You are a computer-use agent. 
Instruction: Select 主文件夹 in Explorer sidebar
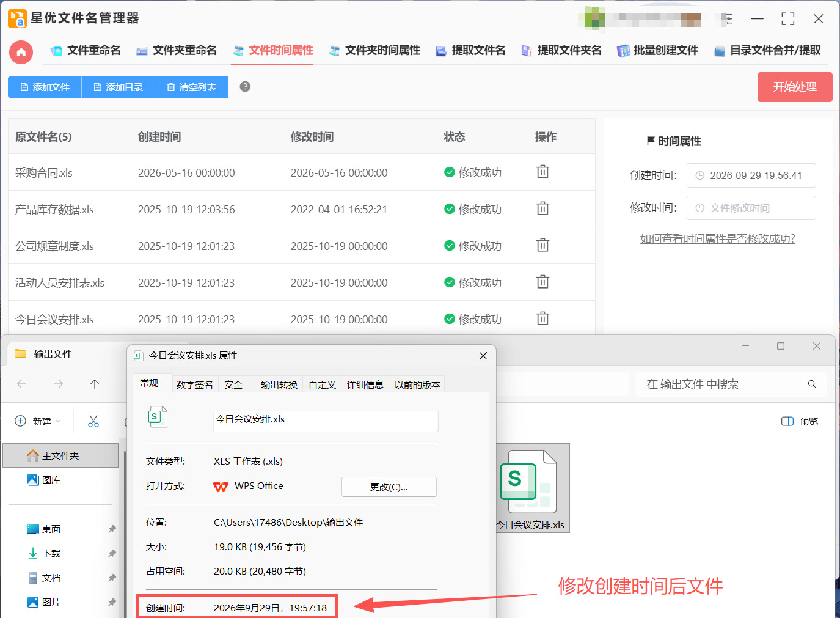tap(60, 455)
